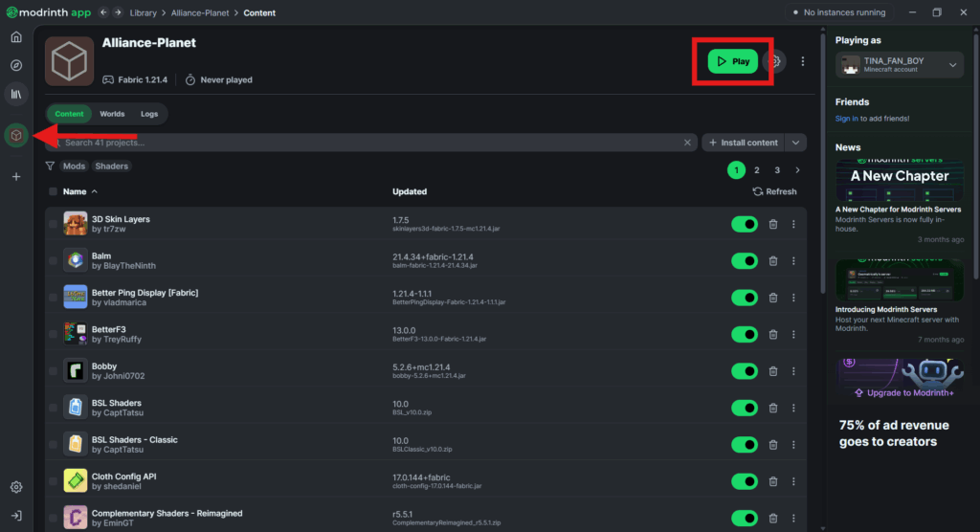Open more options for BetterF3
Viewport: 980px width, 532px height.
pyautogui.click(x=793, y=335)
